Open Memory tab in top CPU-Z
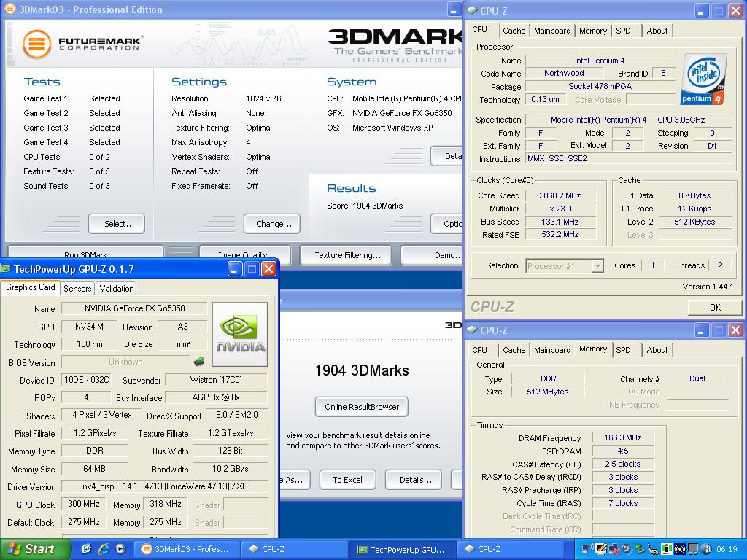Viewport: 747px width, 560px height. tap(592, 31)
